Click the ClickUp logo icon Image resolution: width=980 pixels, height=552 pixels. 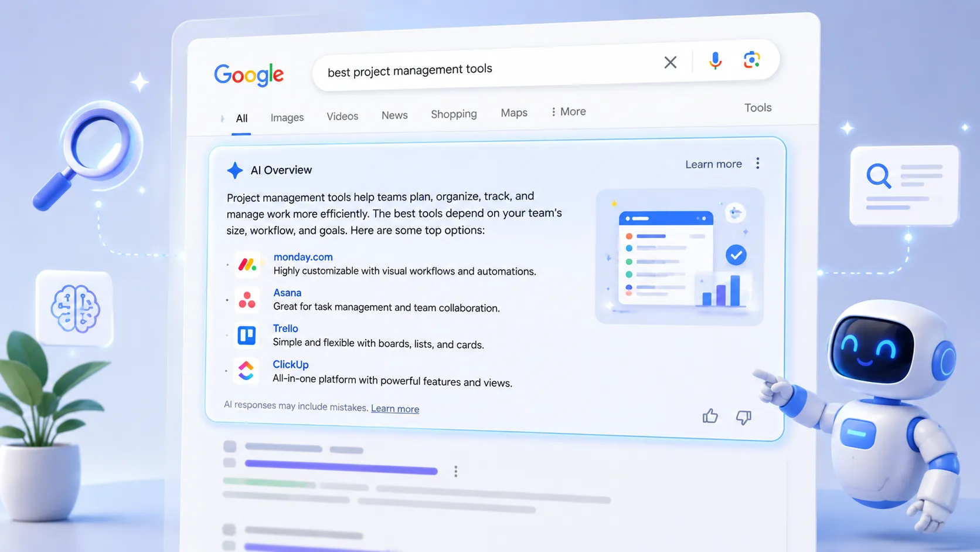[246, 371]
